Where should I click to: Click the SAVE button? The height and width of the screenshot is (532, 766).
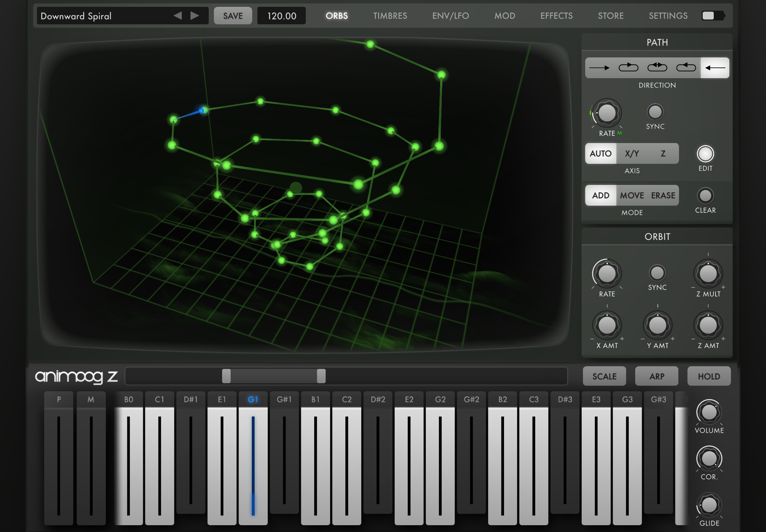pos(233,16)
